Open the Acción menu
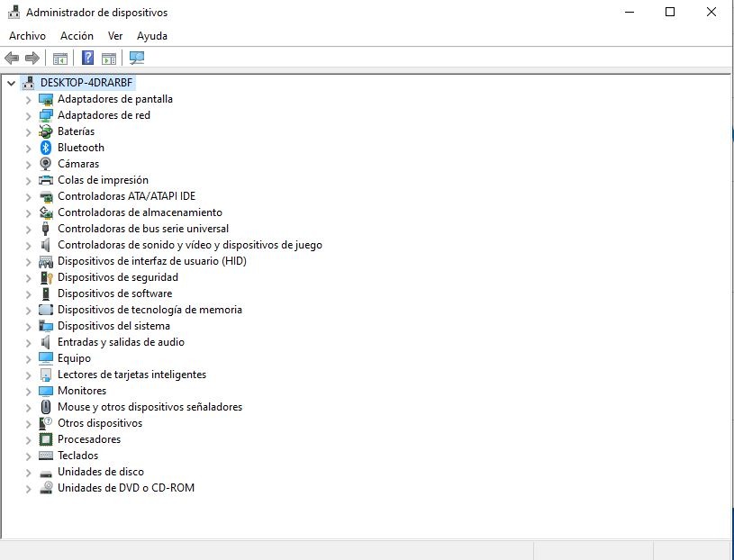The height and width of the screenshot is (560, 734). (77, 36)
